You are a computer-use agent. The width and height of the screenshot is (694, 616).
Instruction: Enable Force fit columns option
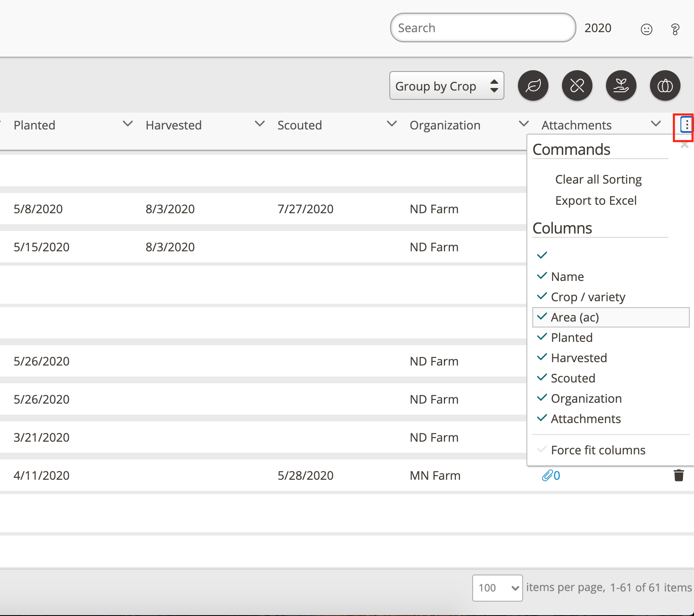(611, 450)
